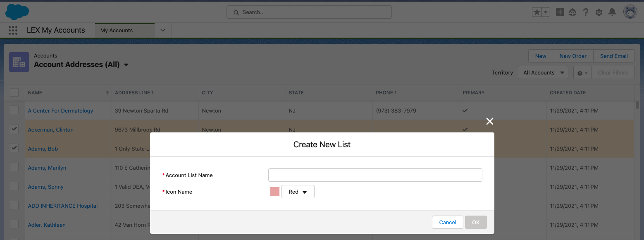Click the Salesforce cloud logo

[17, 12]
